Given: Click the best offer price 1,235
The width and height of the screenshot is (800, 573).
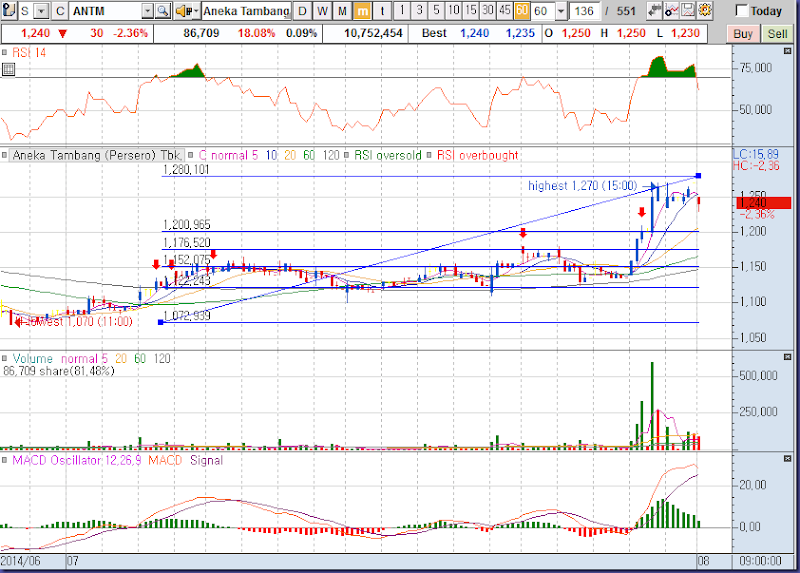Looking at the screenshot, I should 520,34.
